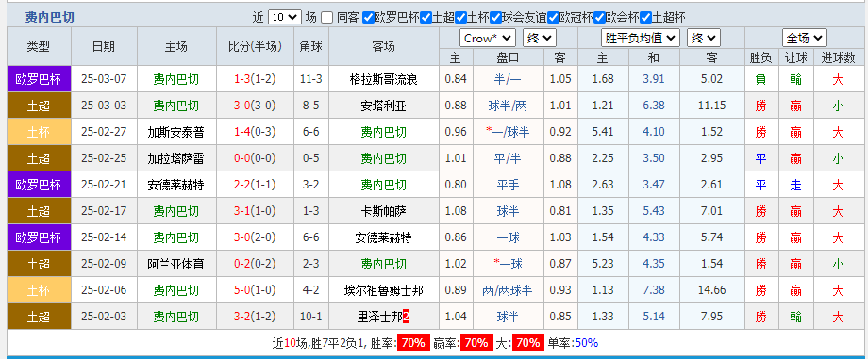This screenshot has height=359, width=868.
Task: Click the score 0-0(0-0)
Action: point(255,158)
